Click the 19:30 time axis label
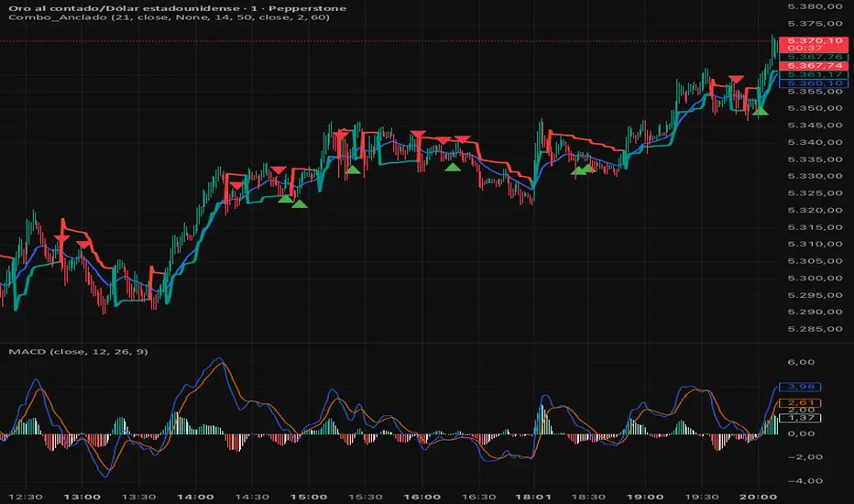Screen dimensions: 854x504 click(702, 497)
